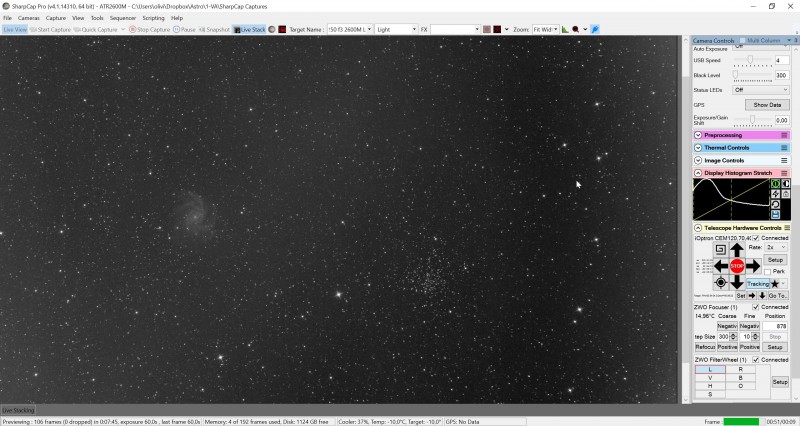800x426 pixels.
Task: Click the lock icon in histogram stretch panel
Action: [786, 194]
